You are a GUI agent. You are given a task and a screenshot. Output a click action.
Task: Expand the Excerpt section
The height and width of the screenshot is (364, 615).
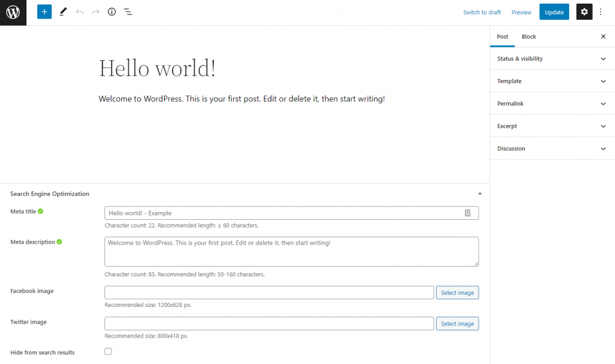[553, 126]
